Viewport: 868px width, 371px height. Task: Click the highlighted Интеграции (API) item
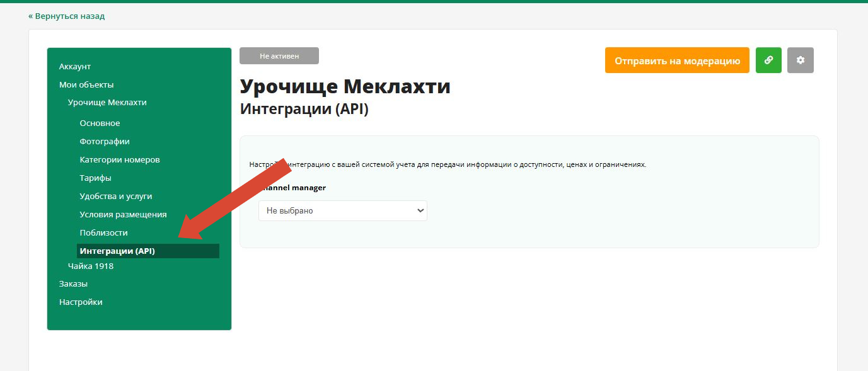tap(117, 251)
